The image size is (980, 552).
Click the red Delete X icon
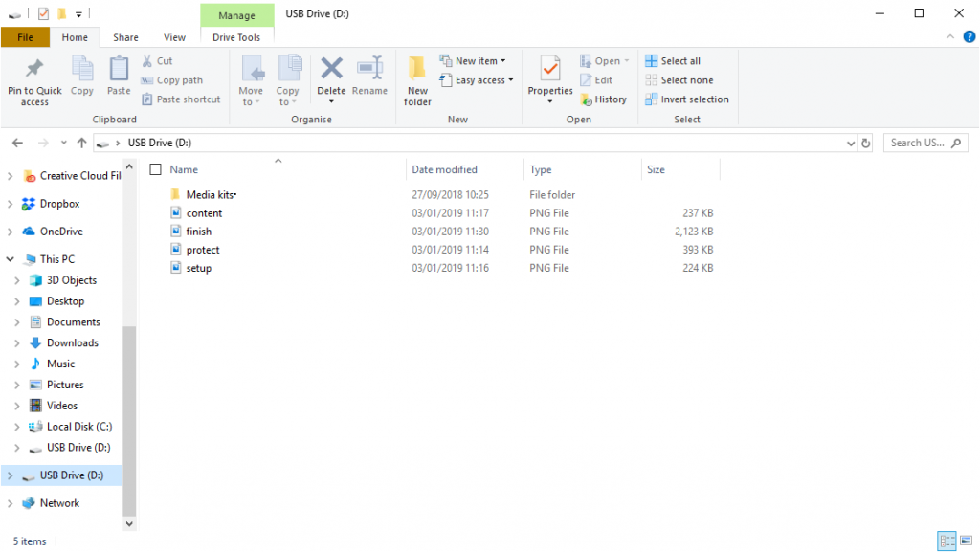point(331,68)
